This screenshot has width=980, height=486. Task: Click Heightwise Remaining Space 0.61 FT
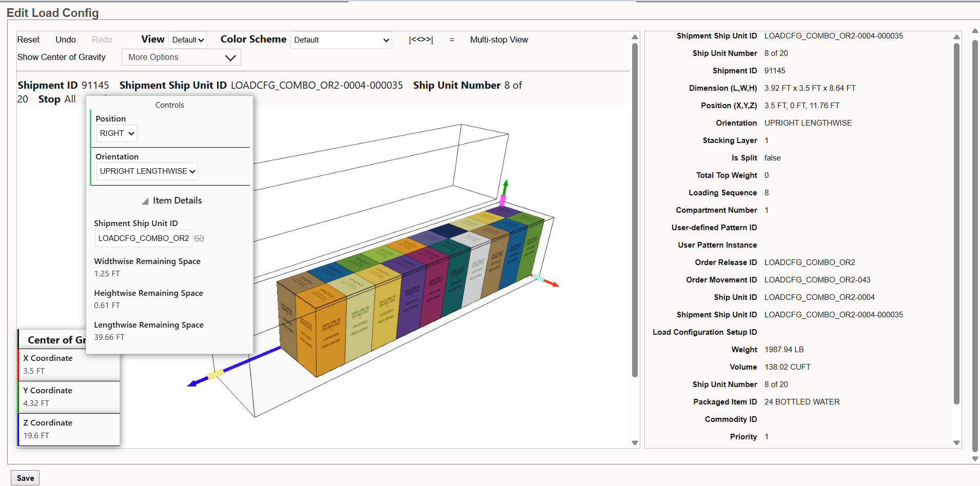(107, 306)
